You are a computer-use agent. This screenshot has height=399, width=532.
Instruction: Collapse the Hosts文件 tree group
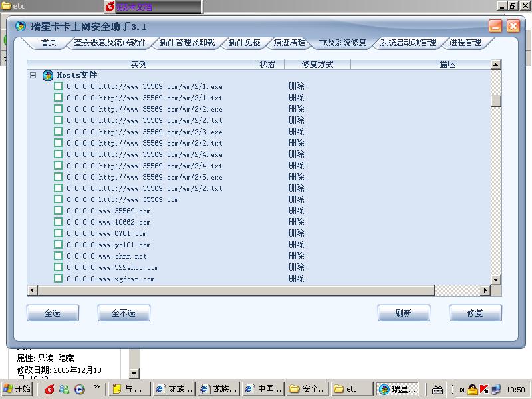[33, 75]
